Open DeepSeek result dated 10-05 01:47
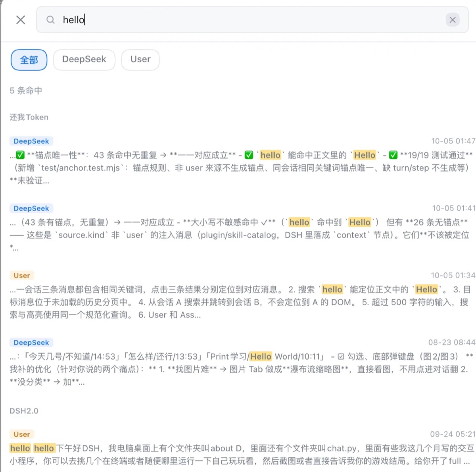Image resolution: width=476 pixels, height=472 pixels. click(x=242, y=161)
